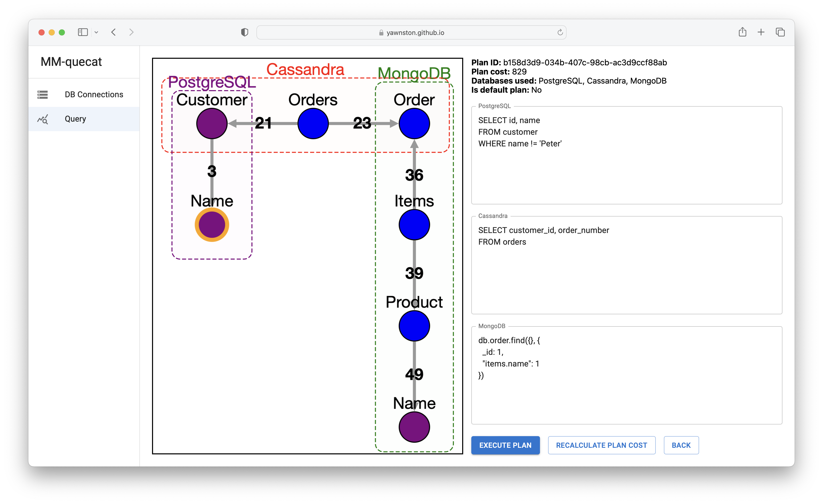Click the MM-quecat app title
The image size is (823, 504).
71,62
